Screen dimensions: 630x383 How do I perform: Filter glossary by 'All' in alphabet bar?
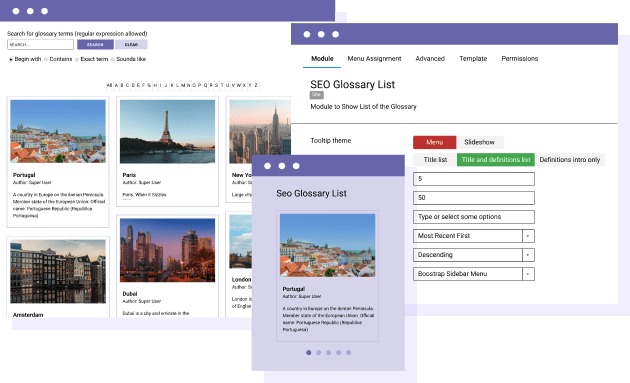pos(109,85)
